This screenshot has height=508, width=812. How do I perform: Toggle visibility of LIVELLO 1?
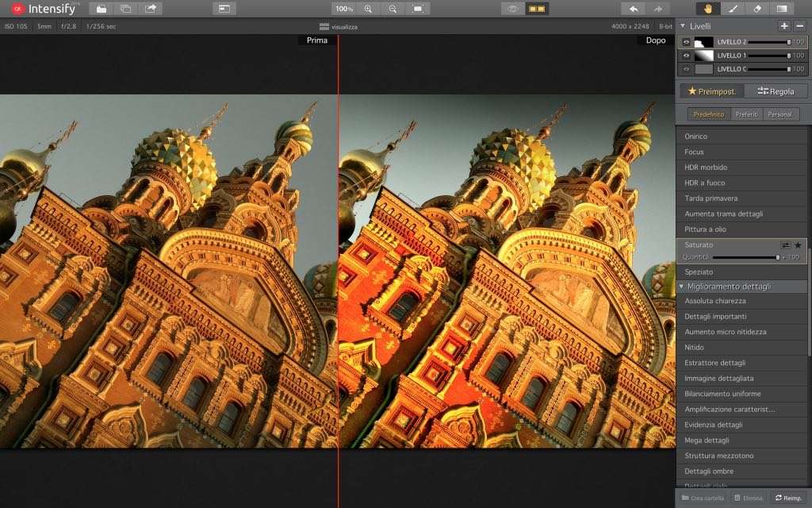click(687, 56)
